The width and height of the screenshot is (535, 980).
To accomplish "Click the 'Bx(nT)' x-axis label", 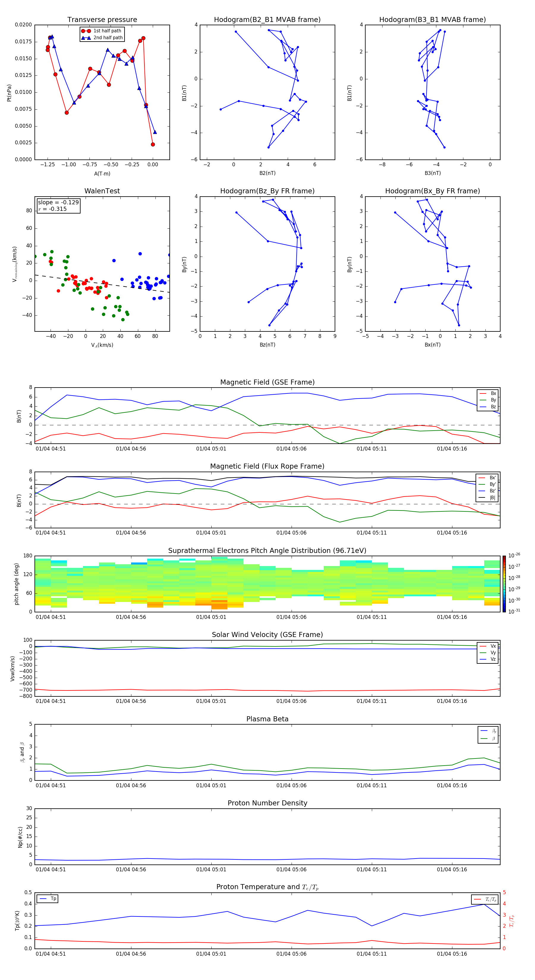I will (x=432, y=345).
